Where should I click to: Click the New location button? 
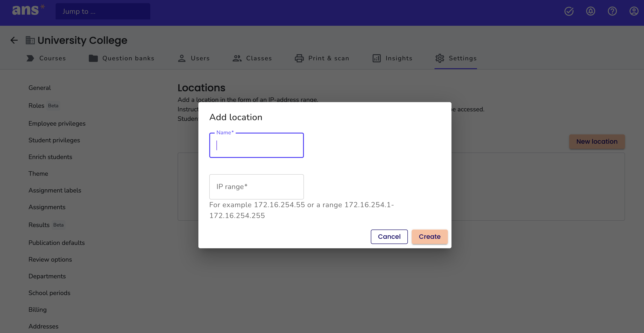[x=597, y=141]
